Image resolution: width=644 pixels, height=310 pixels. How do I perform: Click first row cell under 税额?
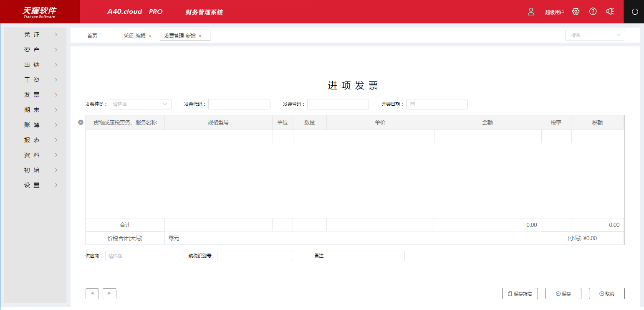click(598, 137)
